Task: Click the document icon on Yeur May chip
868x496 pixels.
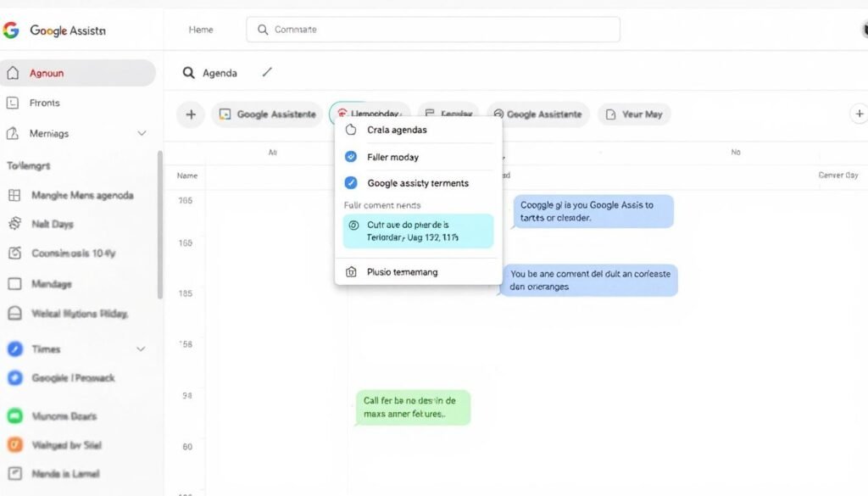Action: (610, 114)
